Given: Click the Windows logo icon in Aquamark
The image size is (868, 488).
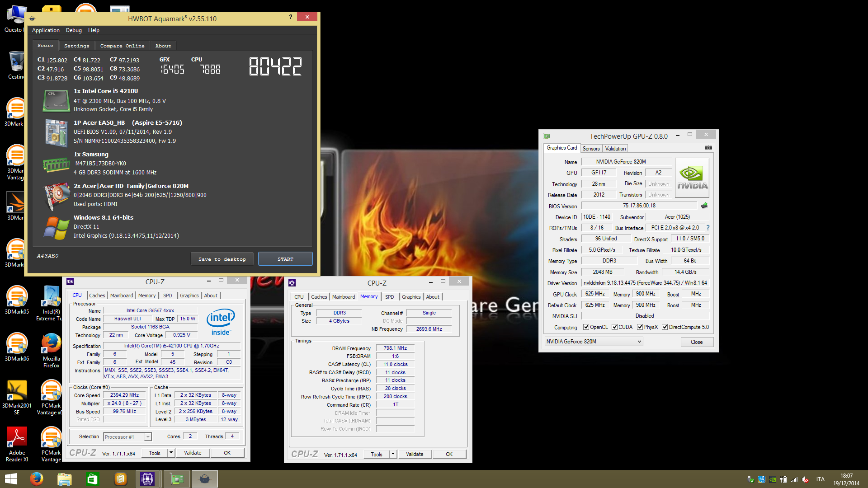Looking at the screenshot, I should pos(56,228).
